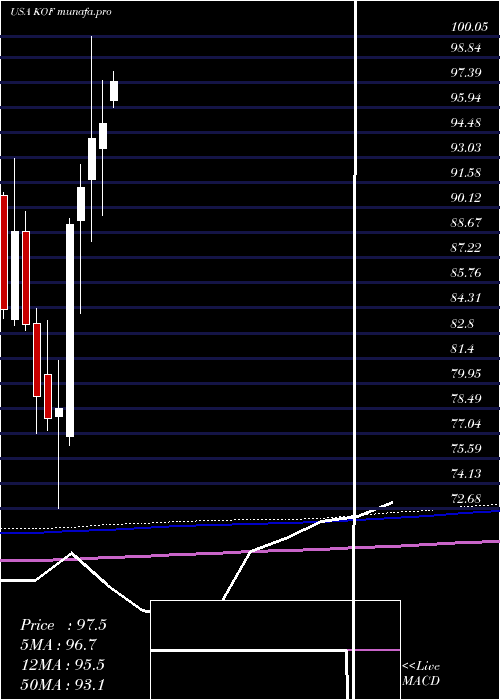Click the USA KOF munafa.pro chart title

coord(61,12)
